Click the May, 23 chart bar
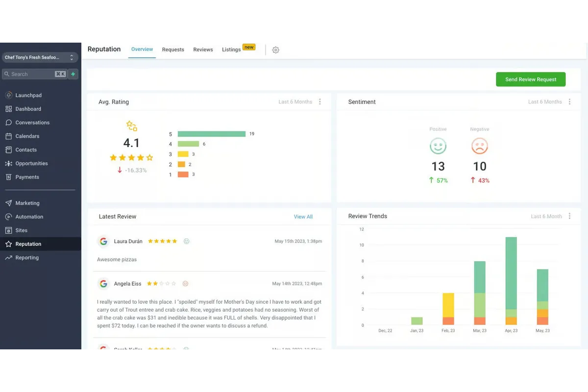 click(x=542, y=297)
